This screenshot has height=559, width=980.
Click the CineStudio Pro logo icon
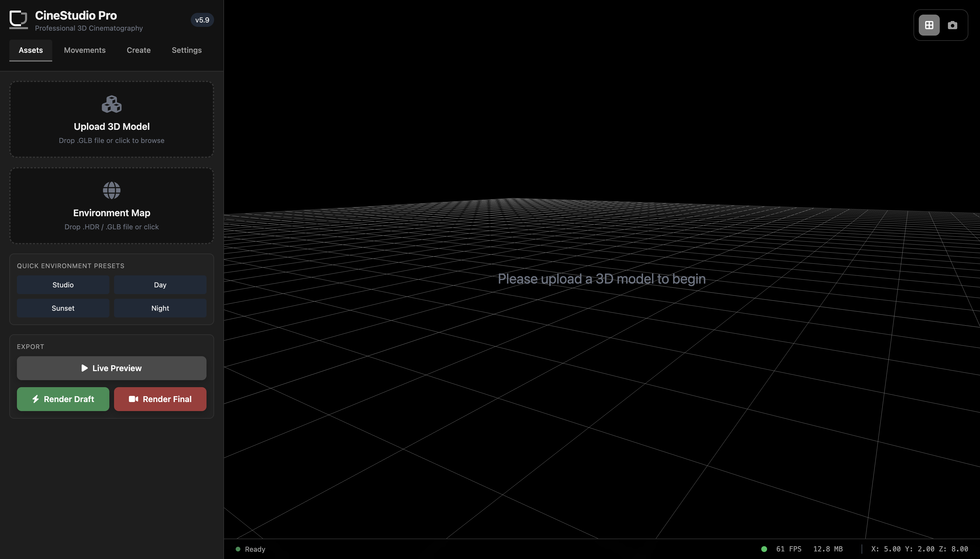18,20
